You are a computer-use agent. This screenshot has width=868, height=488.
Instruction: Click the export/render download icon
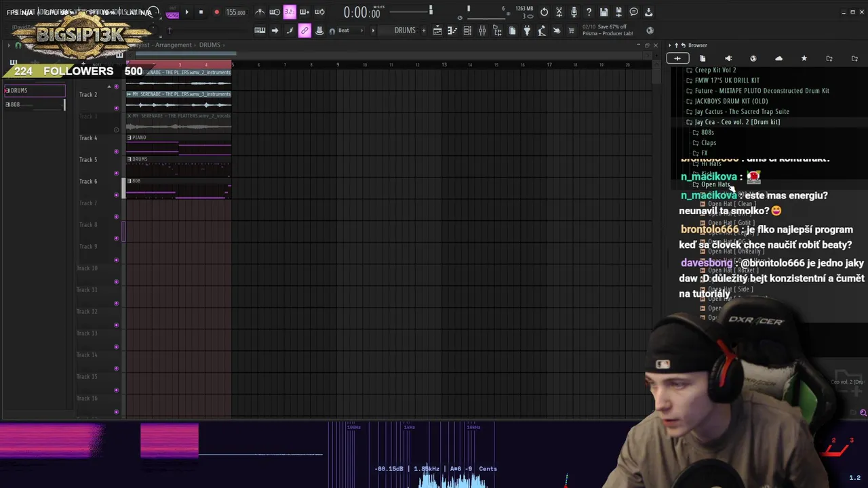648,12
